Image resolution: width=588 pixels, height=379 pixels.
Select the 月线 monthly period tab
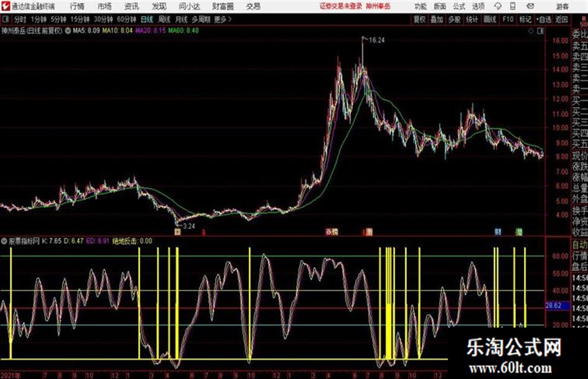point(182,19)
